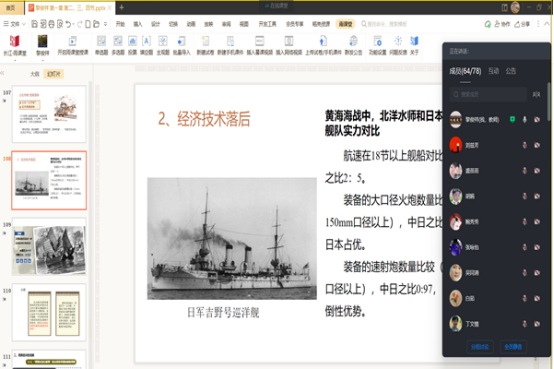This screenshot has width=554, height=369.
Task: Expand dropdown under 黎俊祥 account button
Action: pyautogui.click(x=43, y=60)
